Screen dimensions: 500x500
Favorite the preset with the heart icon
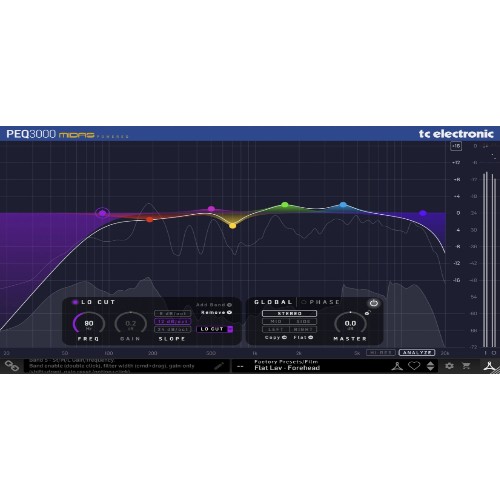tap(414, 366)
